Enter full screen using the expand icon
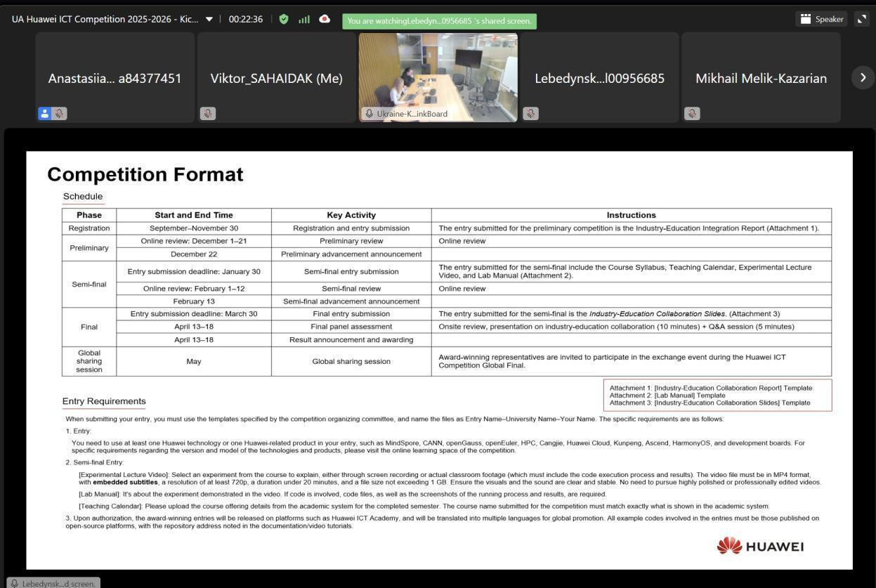The height and width of the screenshot is (588, 876). coord(862,19)
